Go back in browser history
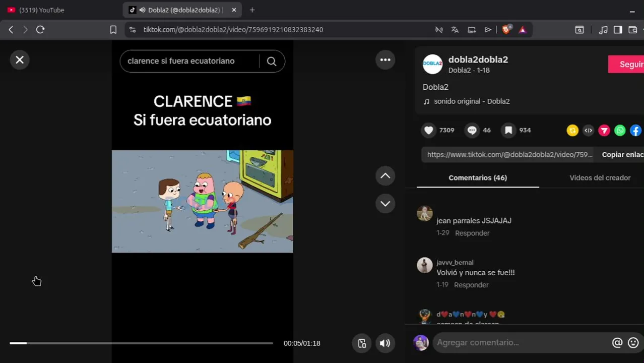Screen dimensions: 644x363 pyautogui.click(x=11, y=30)
